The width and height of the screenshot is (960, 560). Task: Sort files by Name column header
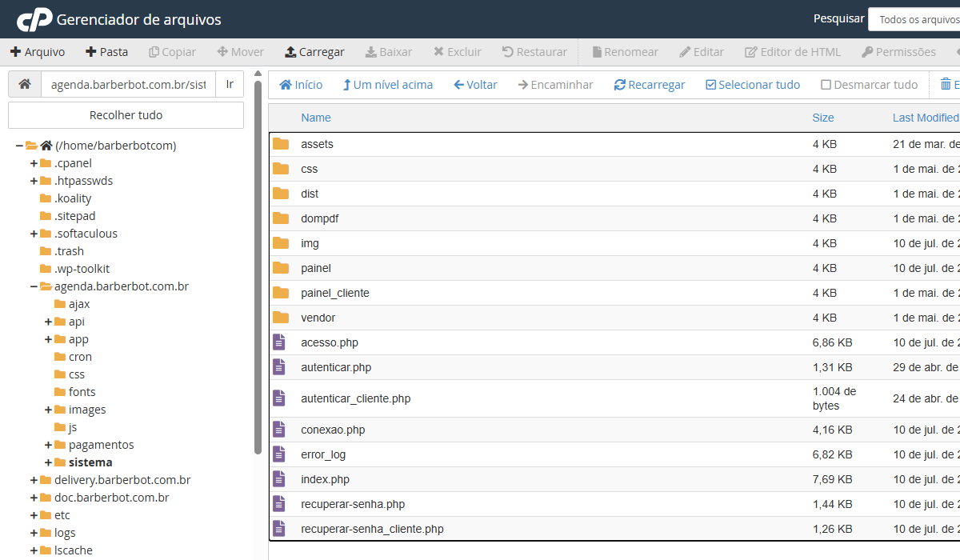(315, 118)
